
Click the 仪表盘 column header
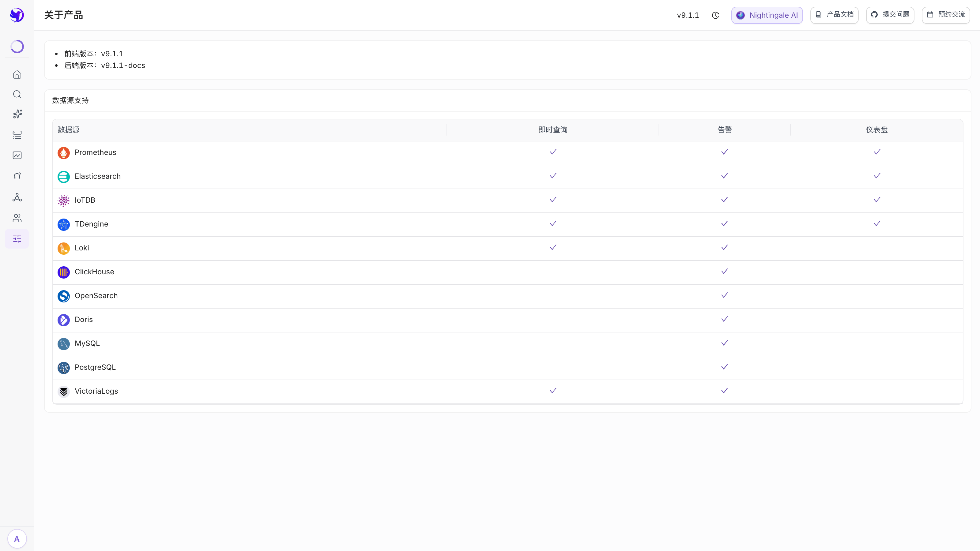(876, 130)
